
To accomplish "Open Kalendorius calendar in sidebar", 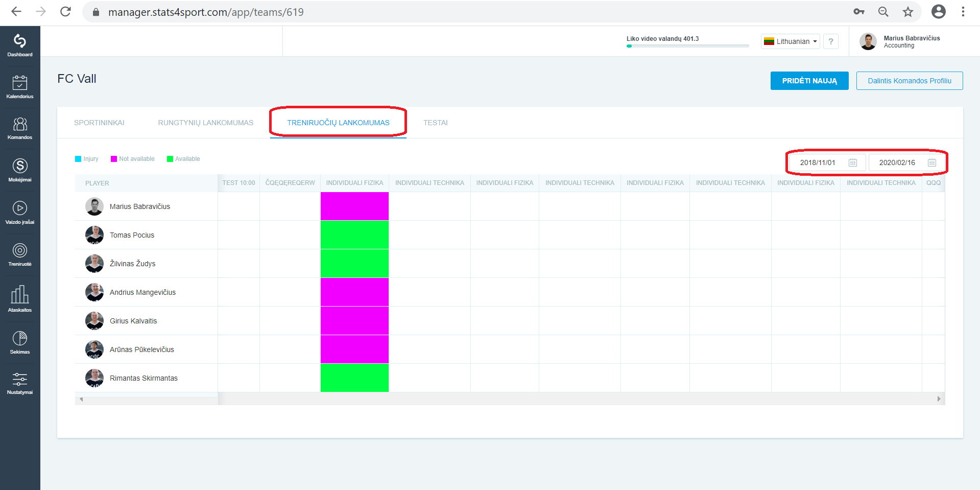I will coord(20,87).
